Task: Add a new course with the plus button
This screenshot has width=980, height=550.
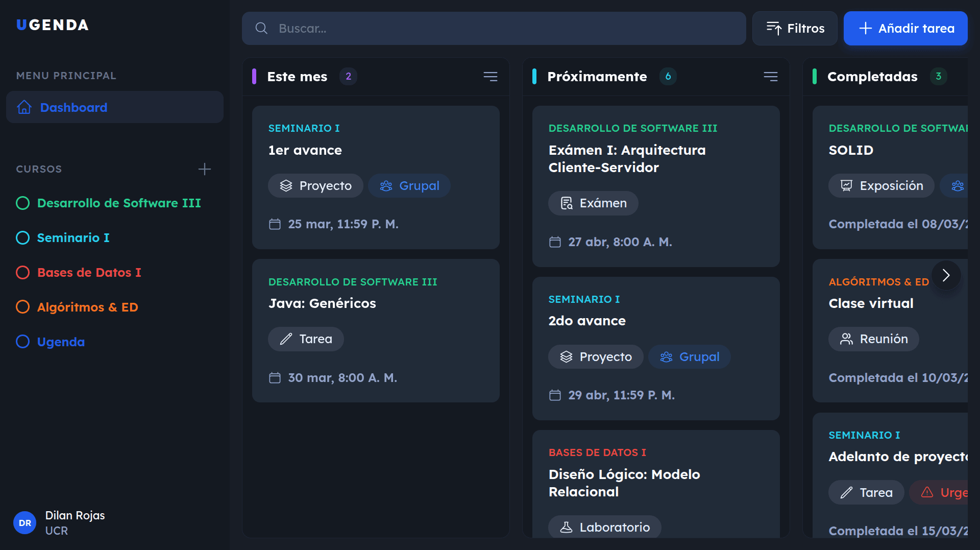Action: pyautogui.click(x=204, y=169)
